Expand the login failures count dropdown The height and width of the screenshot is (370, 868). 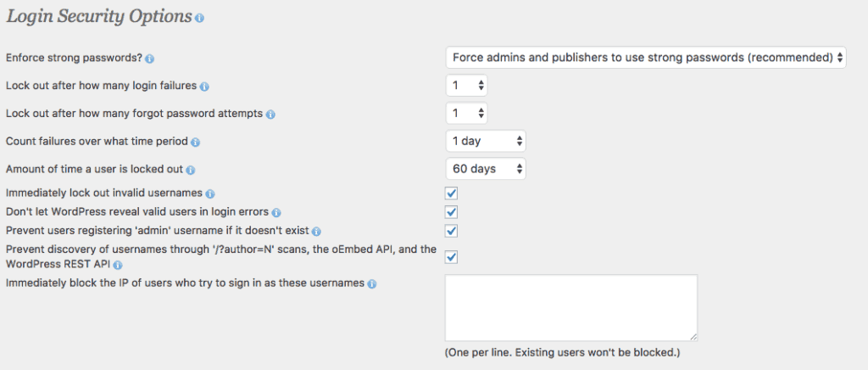pyautogui.click(x=467, y=86)
